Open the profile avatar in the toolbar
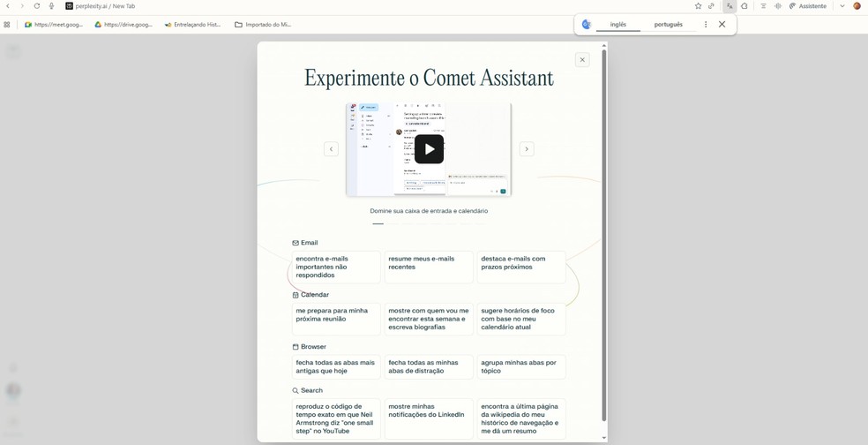The image size is (868, 445). [857, 6]
